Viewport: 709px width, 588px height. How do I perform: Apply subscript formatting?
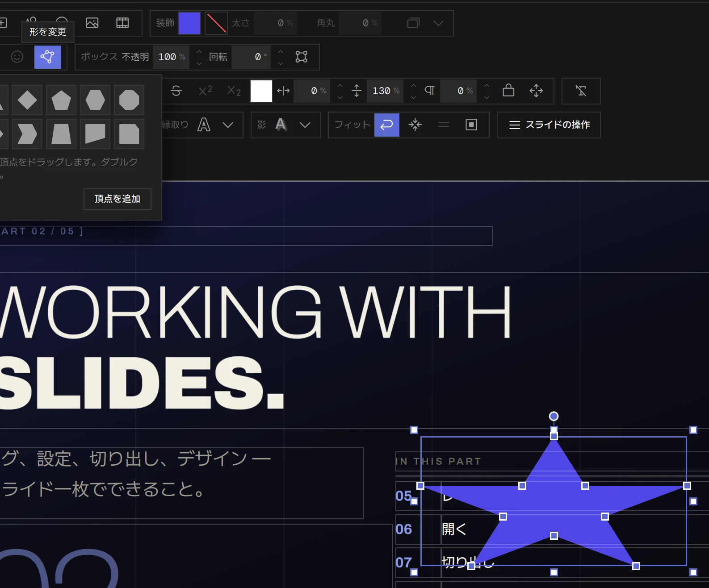coord(234,91)
